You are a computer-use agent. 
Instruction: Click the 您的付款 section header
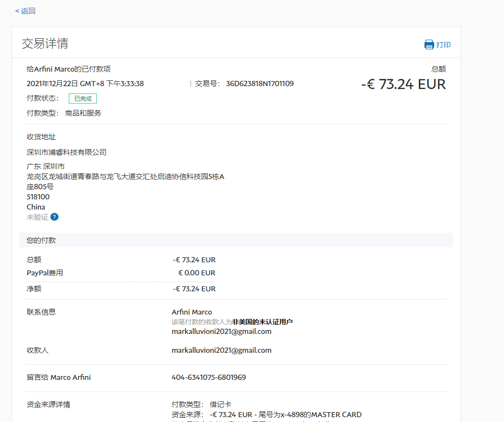41,241
